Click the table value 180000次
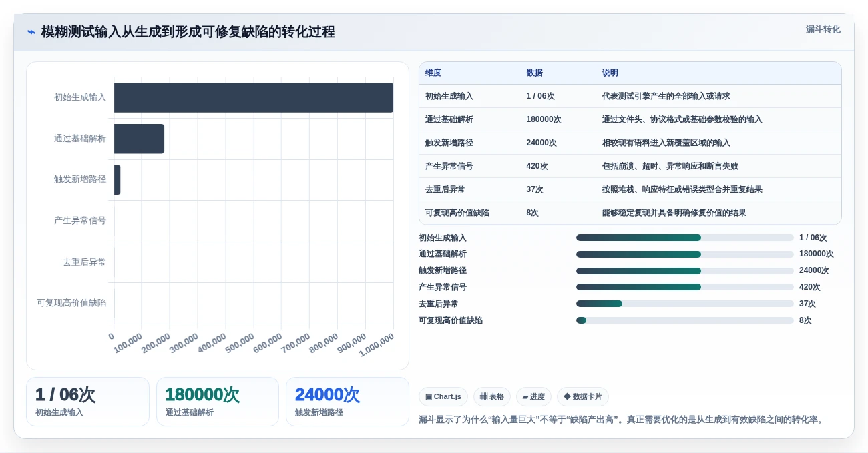 544,119
